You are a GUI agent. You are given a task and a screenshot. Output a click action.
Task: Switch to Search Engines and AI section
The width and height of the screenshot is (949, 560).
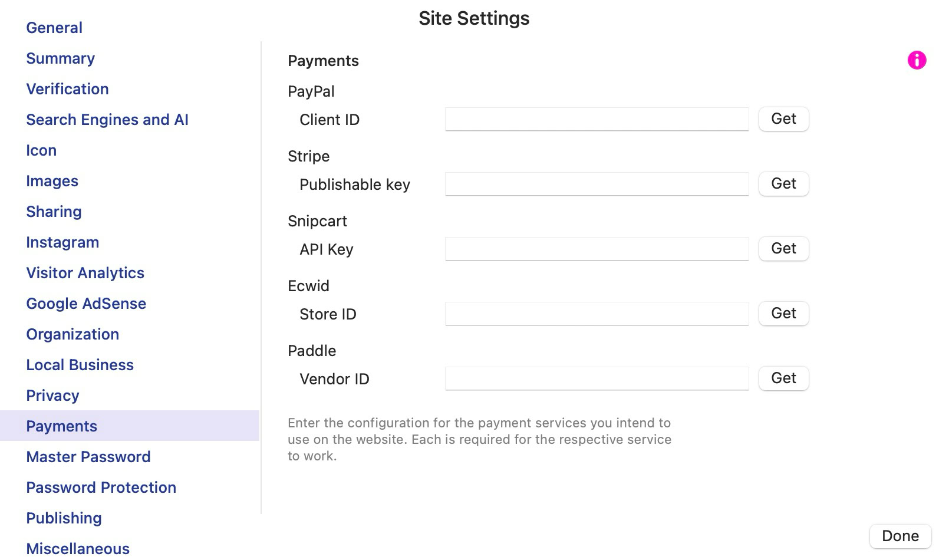click(107, 120)
